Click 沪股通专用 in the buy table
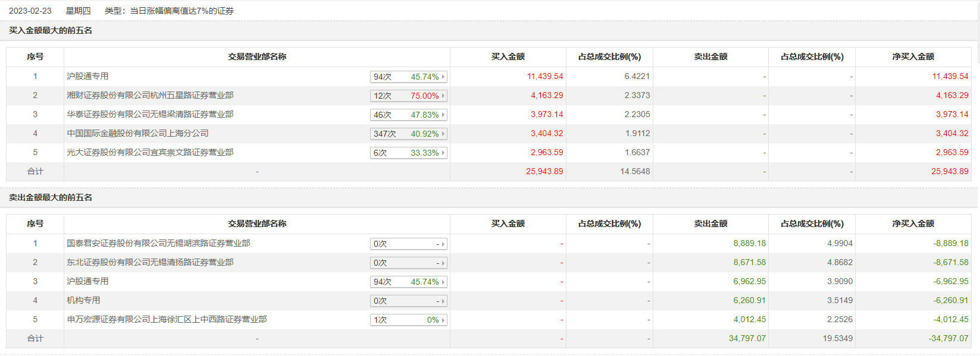This screenshot has height=356, width=980. tap(87, 76)
